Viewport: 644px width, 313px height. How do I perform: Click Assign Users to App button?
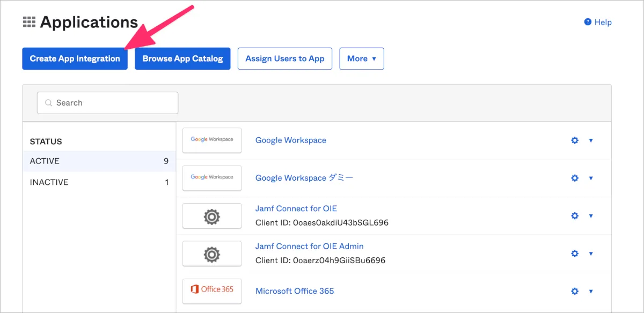pyautogui.click(x=285, y=59)
